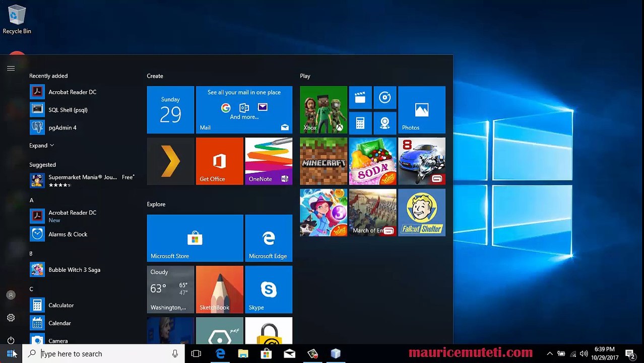Expand the Start menu hamburger navigation
The image size is (644, 363).
[11, 68]
